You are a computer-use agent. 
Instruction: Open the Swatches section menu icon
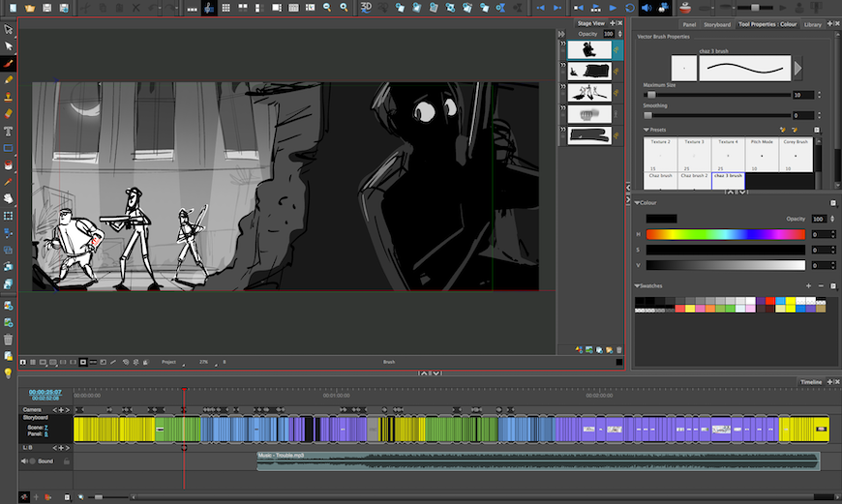[833, 286]
